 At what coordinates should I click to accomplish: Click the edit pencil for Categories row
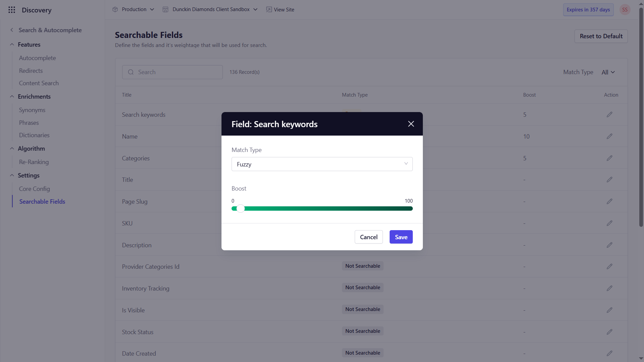pyautogui.click(x=609, y=158)
